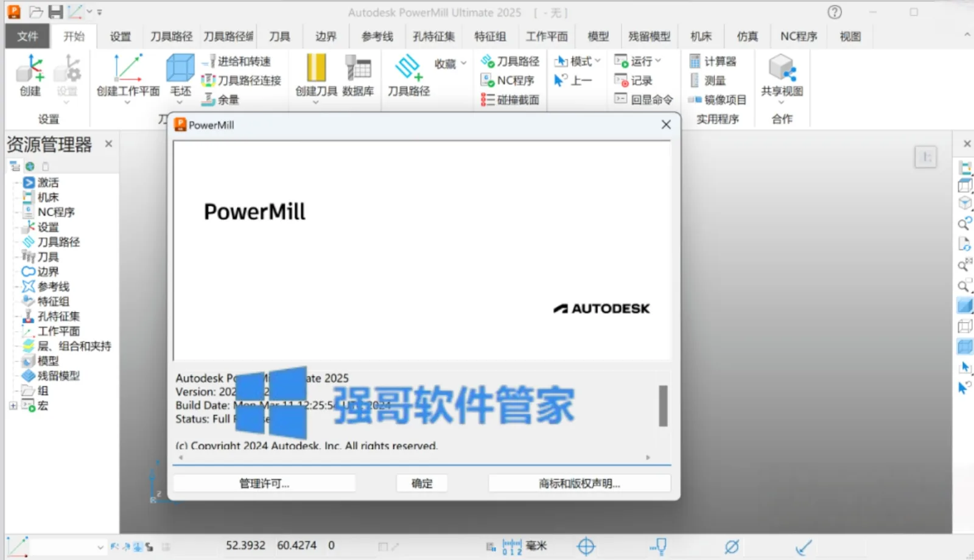Close the PowerMill about dialog
This screenshot has height=560, width=974.
[x=666, y=125]
